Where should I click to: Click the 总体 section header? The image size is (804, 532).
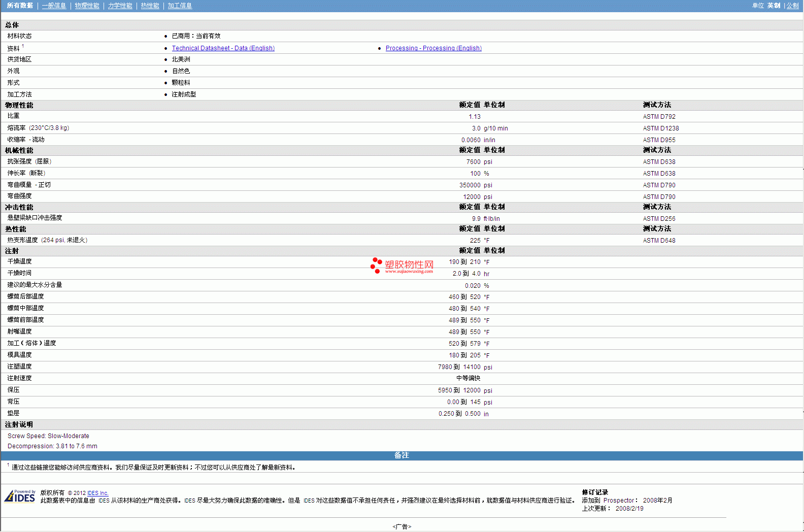click(12, 25)
